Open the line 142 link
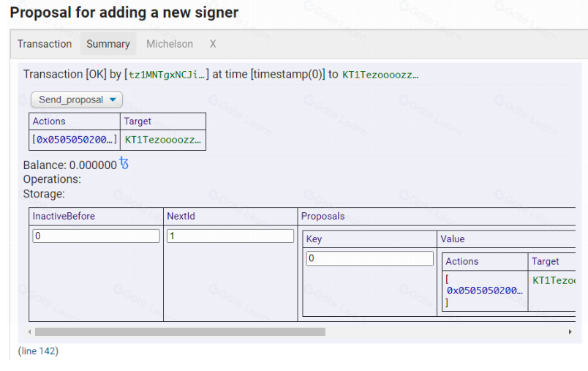 click(39, 351)
